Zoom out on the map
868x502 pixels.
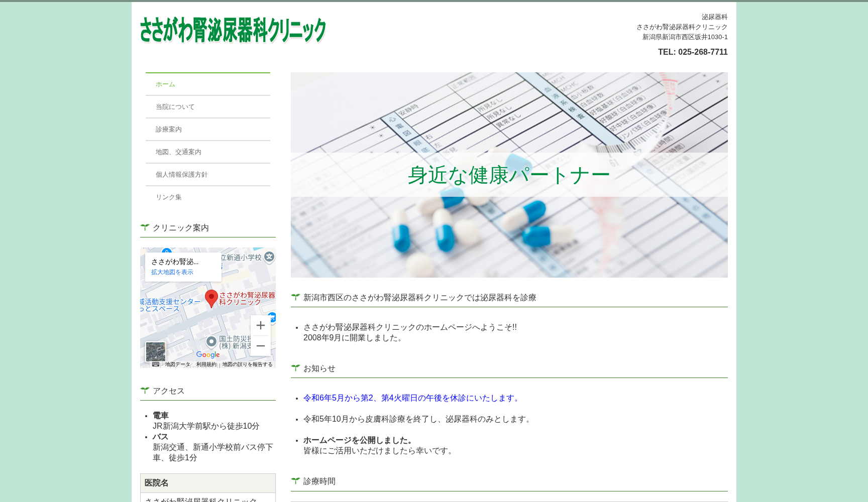click(x=260, y=346)
